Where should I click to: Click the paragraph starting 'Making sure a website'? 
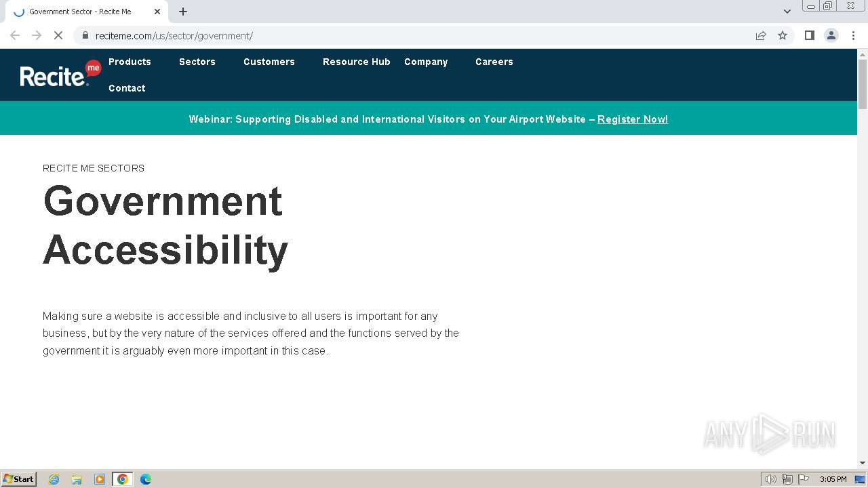(251, 333)
